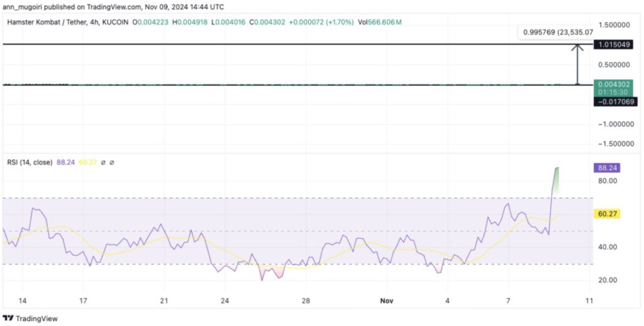Click the date label 17 on time axis
This screenshot has height=326, width=644.
tap(84, 301)
